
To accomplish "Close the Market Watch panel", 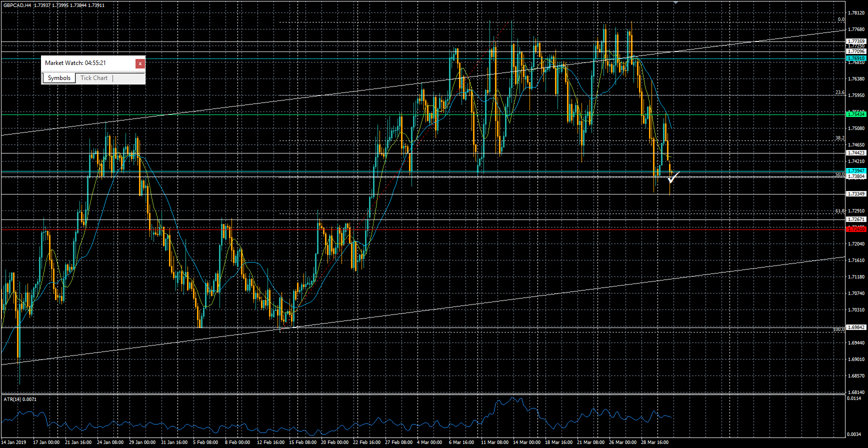I will pyautogui.click(x=140, y=63).
